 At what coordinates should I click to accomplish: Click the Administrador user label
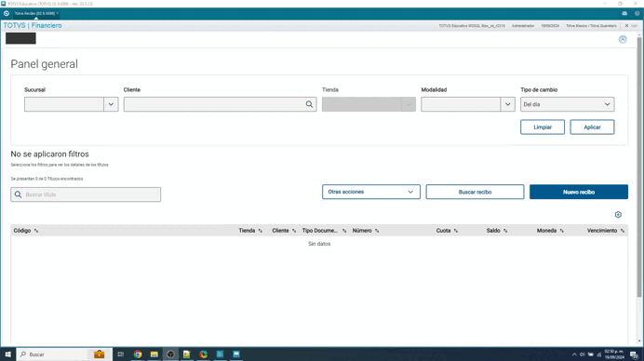[x=523, y=26]
